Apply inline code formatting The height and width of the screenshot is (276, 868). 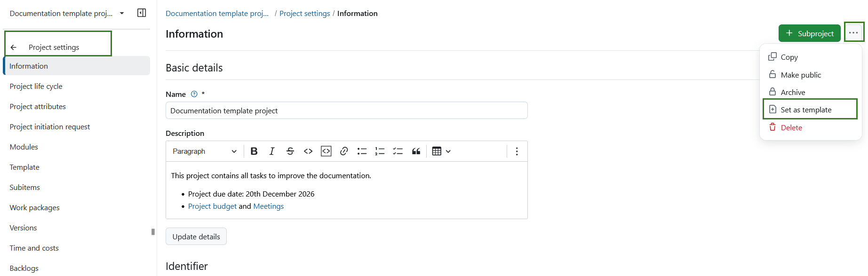[308, 151]
